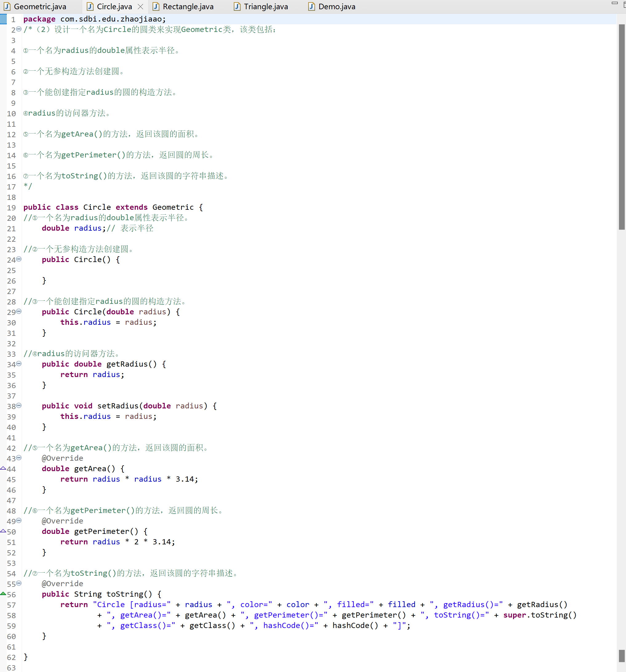
Task: Open the Triangle.java editor tab
Action: [266, 6]
